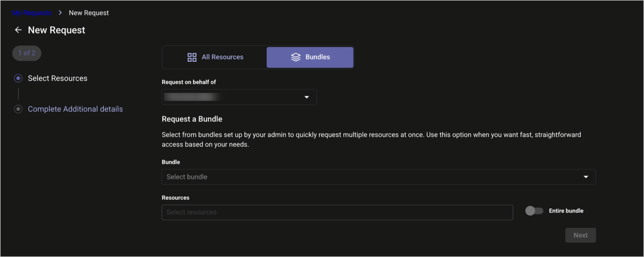Click the 1 of 2 step badge
Image resolution: width=644 pixels, height=257 pixels.
click(27, 53)
